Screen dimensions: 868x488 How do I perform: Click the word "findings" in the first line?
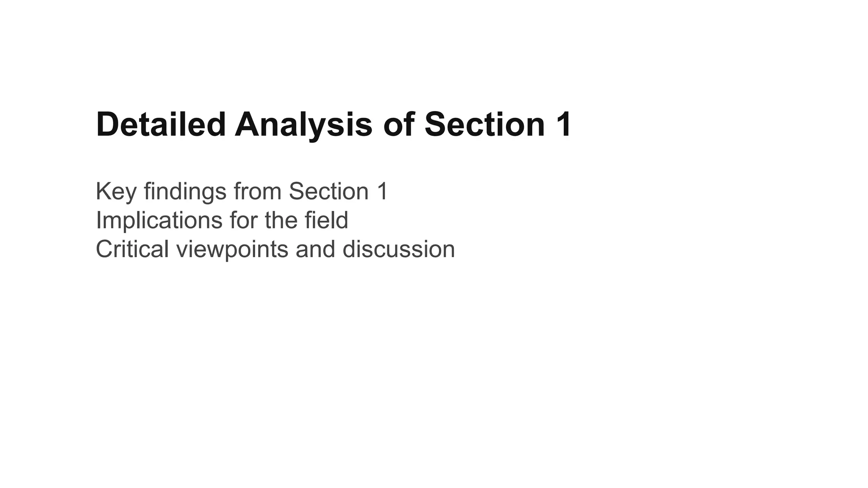(x=185, y=191)
